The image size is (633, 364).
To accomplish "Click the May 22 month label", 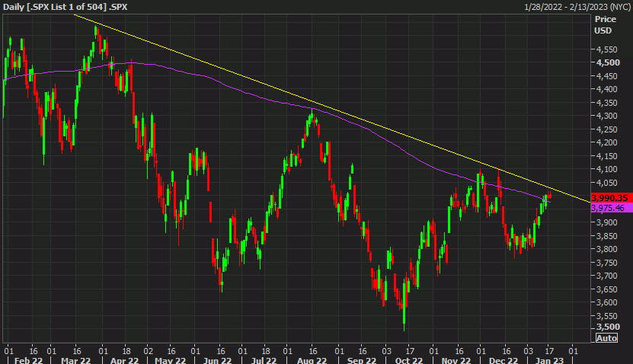I will [171, 360].
